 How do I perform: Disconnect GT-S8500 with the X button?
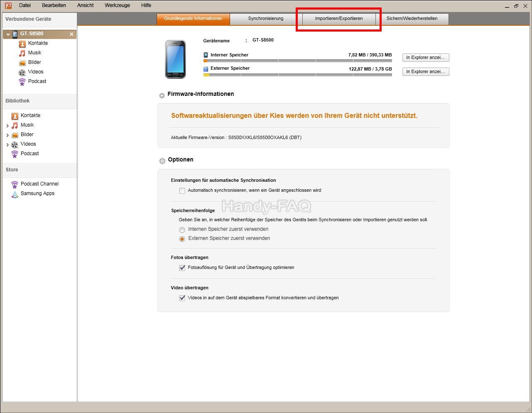[x=71, y=34]
